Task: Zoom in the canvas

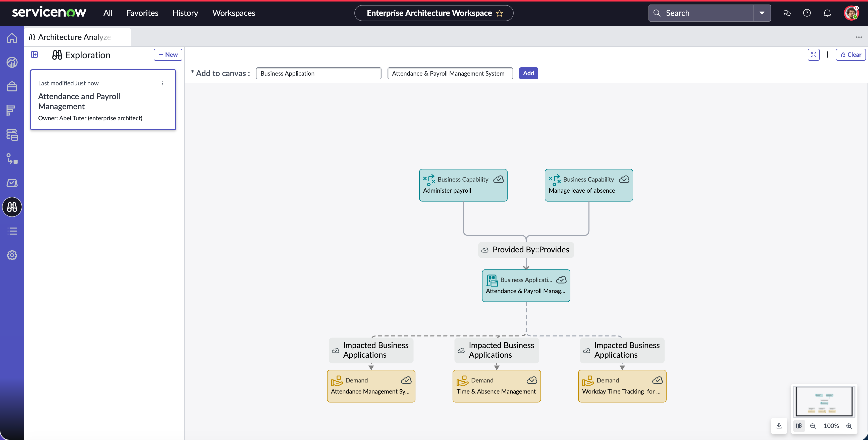Action: tap(849, 426)
